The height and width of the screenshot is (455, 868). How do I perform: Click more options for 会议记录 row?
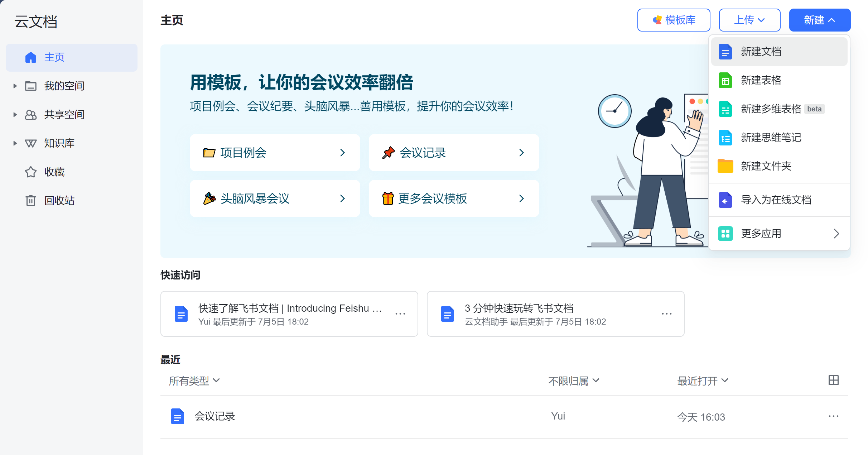[x=833, y=416]
